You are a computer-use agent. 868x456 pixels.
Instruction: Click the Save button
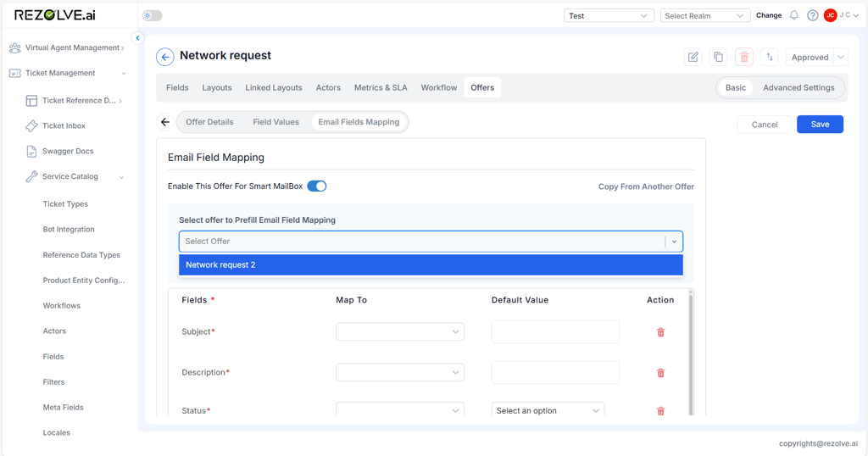[x=819, y=125]
